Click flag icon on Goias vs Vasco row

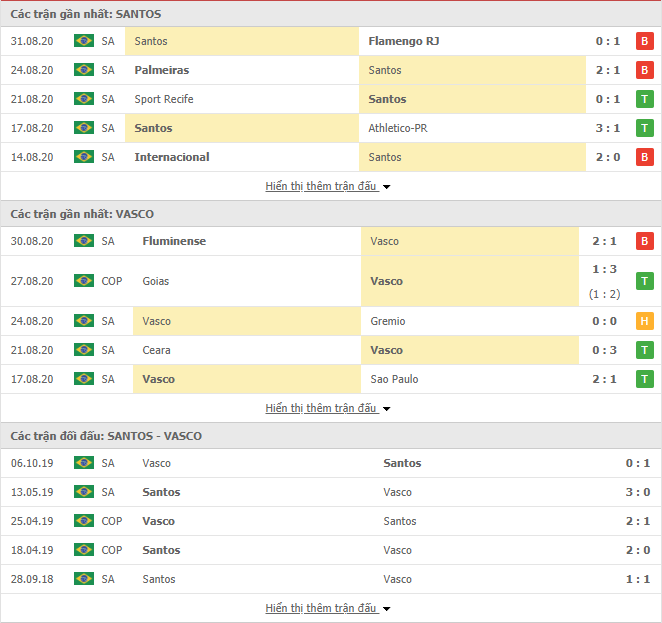[x=83, y=281]
